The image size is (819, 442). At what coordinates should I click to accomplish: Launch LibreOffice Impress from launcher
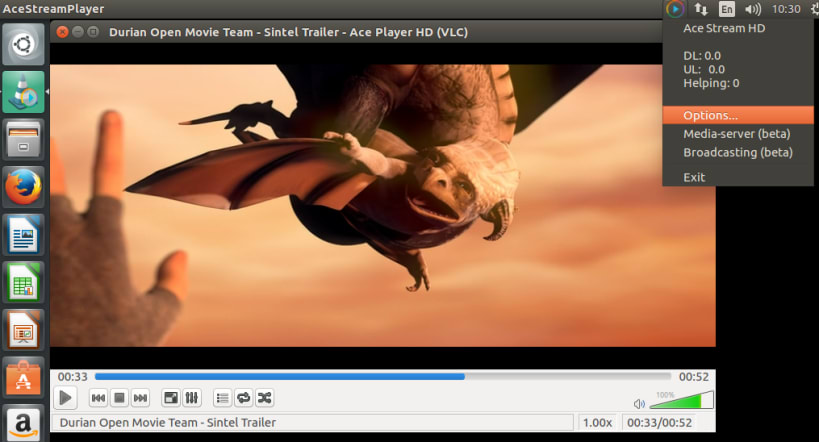click(24, 330)
